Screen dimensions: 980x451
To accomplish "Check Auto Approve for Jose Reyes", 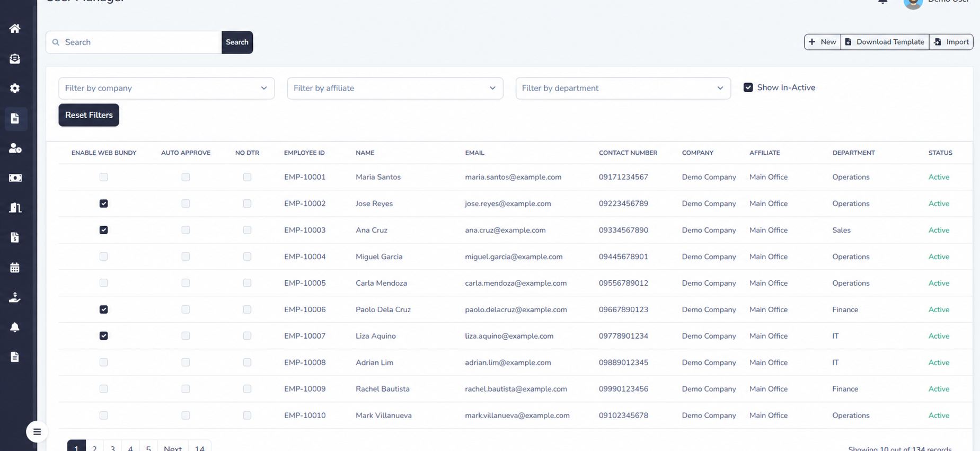I will click(x=186, y=204).
